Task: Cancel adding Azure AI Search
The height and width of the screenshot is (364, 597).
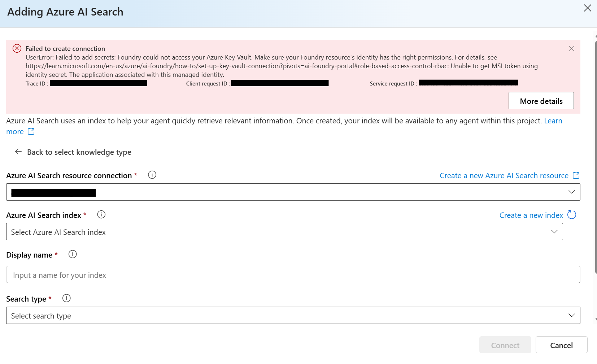Action: pyautogui.click(x=561, y=345)
